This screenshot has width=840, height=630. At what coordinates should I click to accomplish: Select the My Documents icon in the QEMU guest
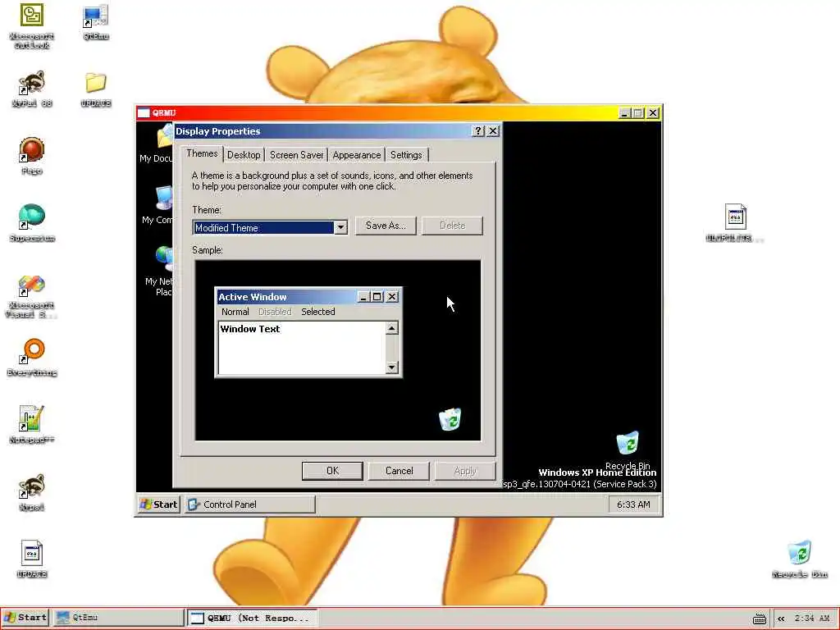pos(164,137)
